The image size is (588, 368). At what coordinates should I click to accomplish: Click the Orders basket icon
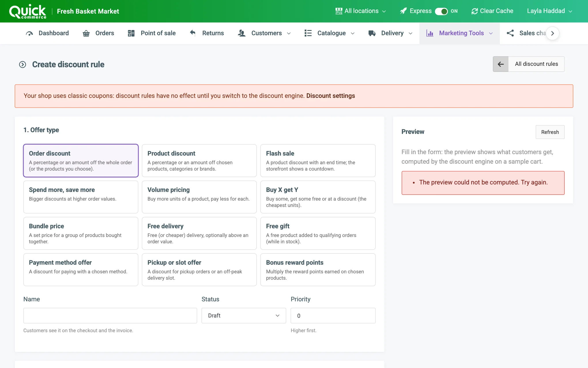[x=86, y=33]
